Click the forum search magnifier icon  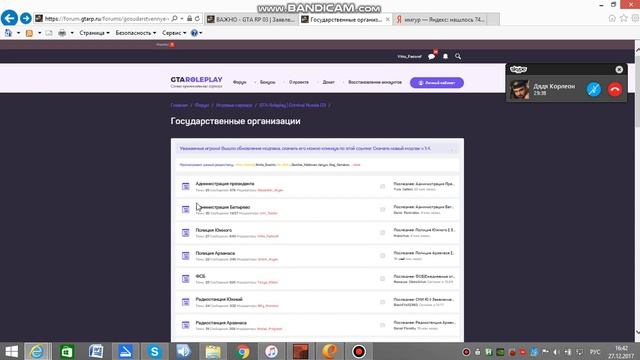[x=458, y=56]
